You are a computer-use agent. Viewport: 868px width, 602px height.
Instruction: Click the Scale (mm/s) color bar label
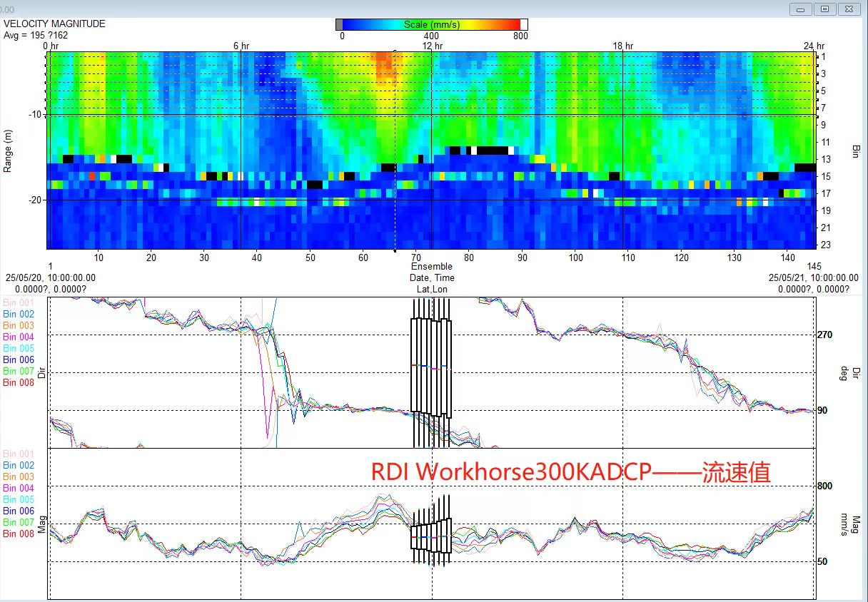click(x=431, y=24)
